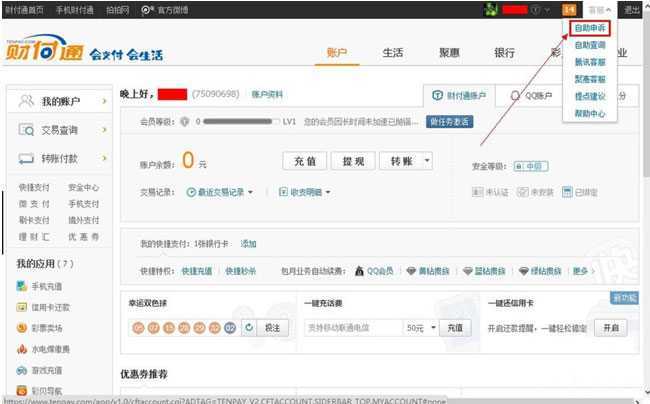Expand the 我的账户 sidebar chevron
The image size is (650, 404).
click(104, 101)
